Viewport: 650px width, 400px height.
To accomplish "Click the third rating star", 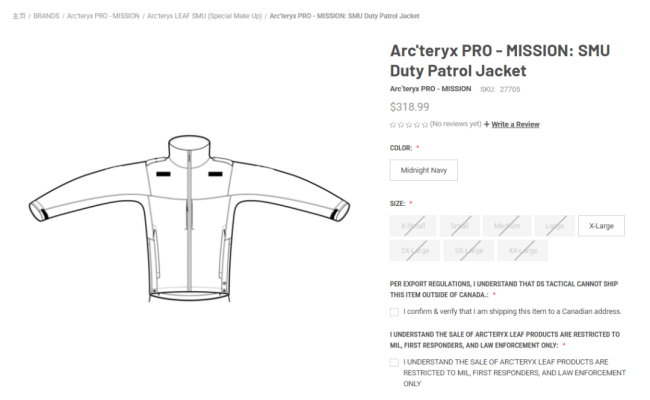I will click(x=409, y=125).
